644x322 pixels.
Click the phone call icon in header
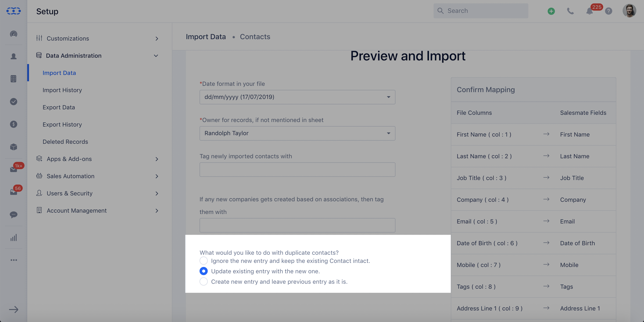coord(570,11)
